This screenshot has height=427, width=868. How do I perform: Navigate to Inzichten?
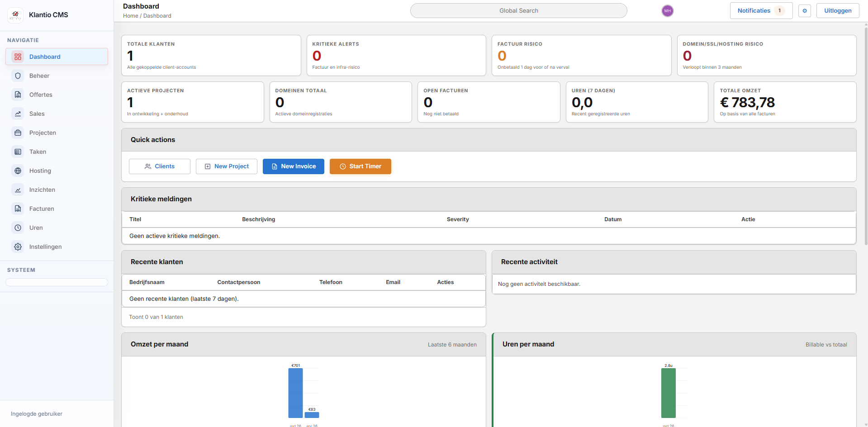57,190
